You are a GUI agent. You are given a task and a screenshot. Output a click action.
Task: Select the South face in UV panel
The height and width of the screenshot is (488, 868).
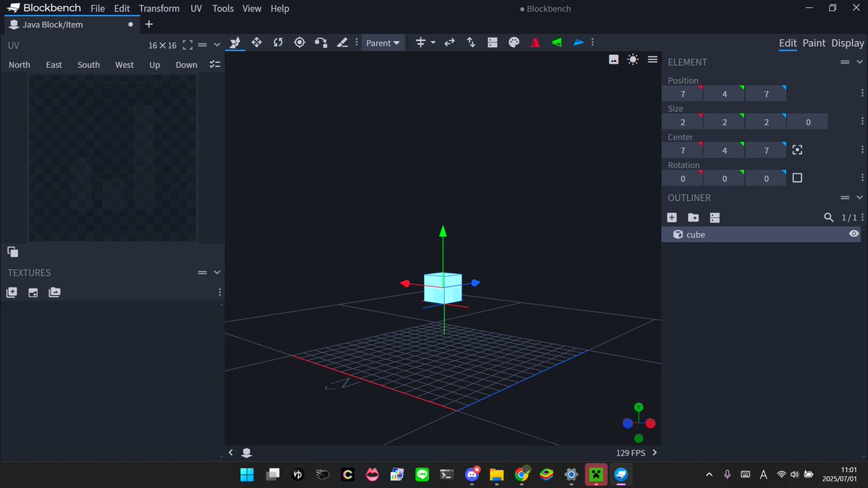[89, 64]
